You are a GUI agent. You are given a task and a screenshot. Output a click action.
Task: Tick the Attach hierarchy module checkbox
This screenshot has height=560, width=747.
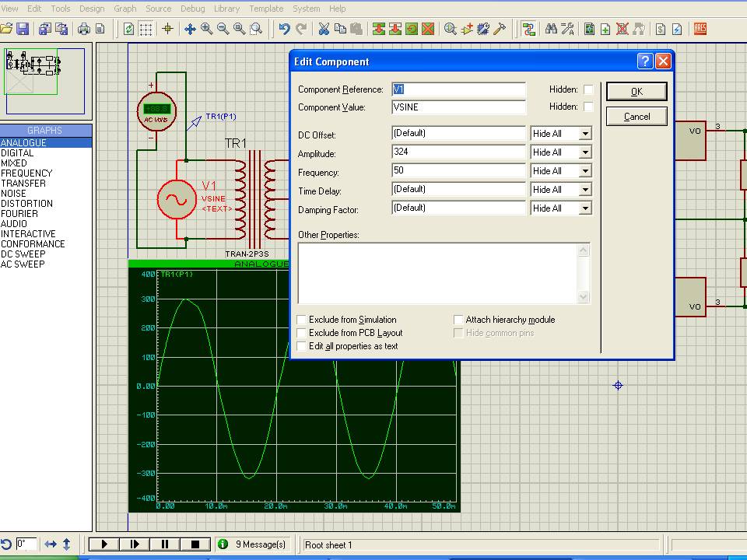(458, 320)
